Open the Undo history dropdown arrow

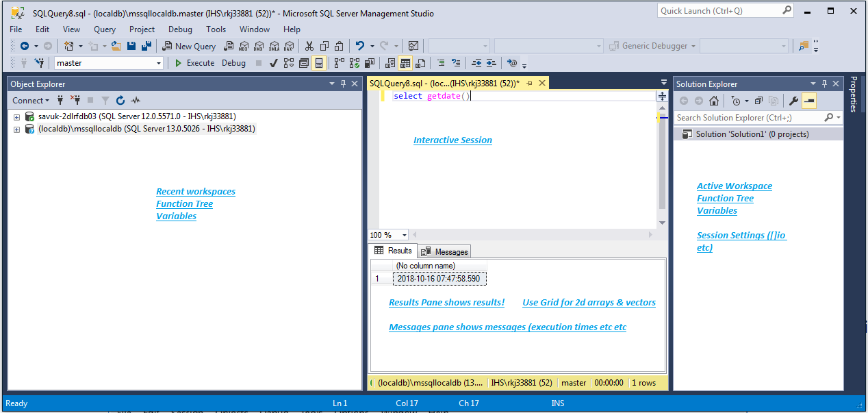click(372, 46)
